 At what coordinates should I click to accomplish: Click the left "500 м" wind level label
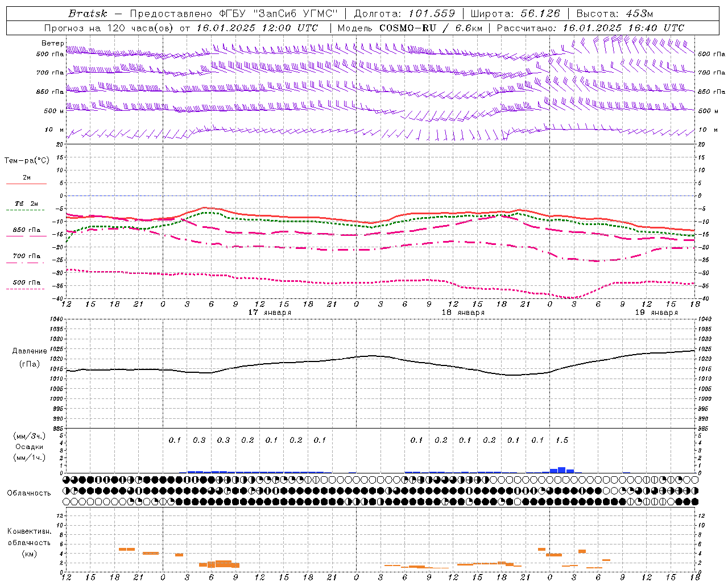click(54, 111)
